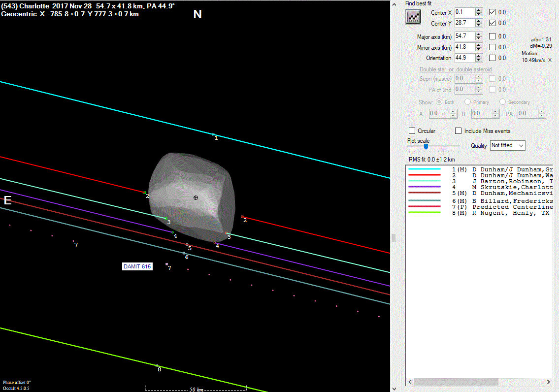Click the Major axis value field
559x392 pixels.
pos(465,36)
